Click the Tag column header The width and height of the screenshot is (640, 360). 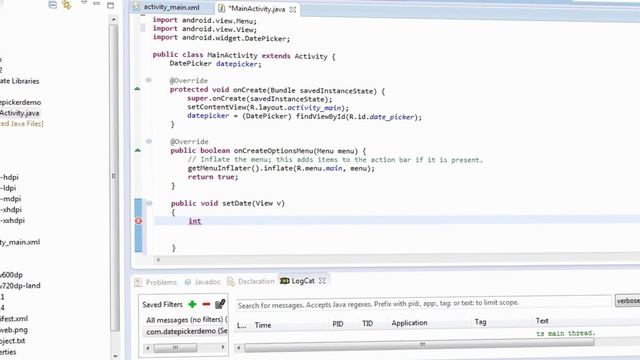pyautogui.click(x=480, y=322)
